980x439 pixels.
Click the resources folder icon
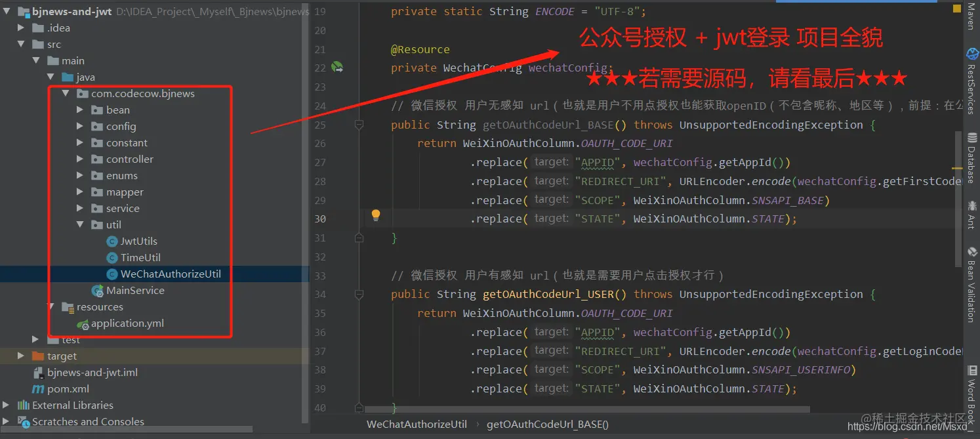[68, 307]
